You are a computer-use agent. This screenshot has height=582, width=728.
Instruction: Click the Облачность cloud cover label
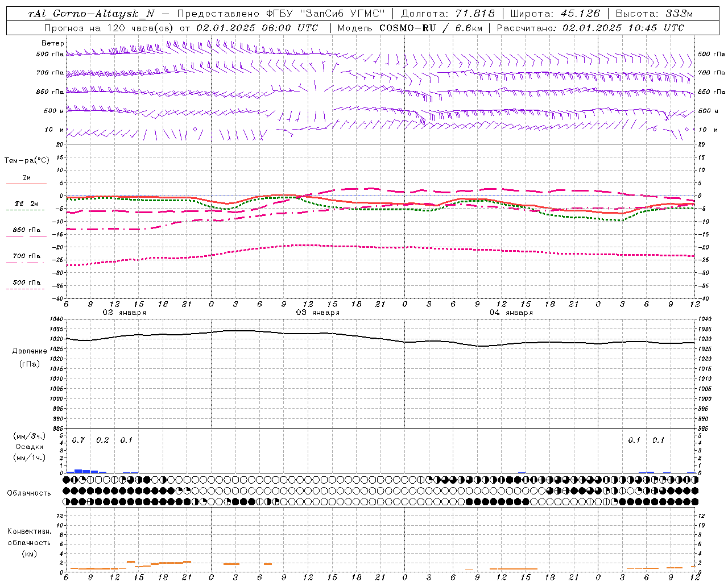pyautogui.click(x=29, y=493)
